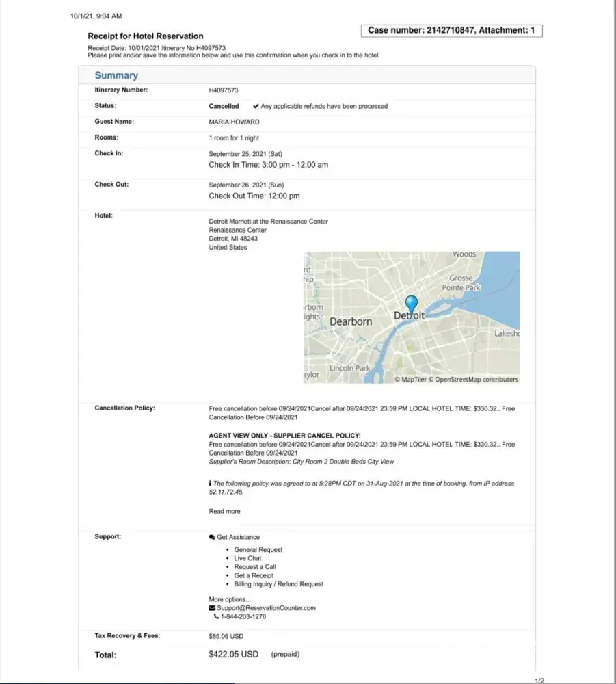
Task: Click the itinerary number value H4097573 in Summary
Action: point(223,90)
